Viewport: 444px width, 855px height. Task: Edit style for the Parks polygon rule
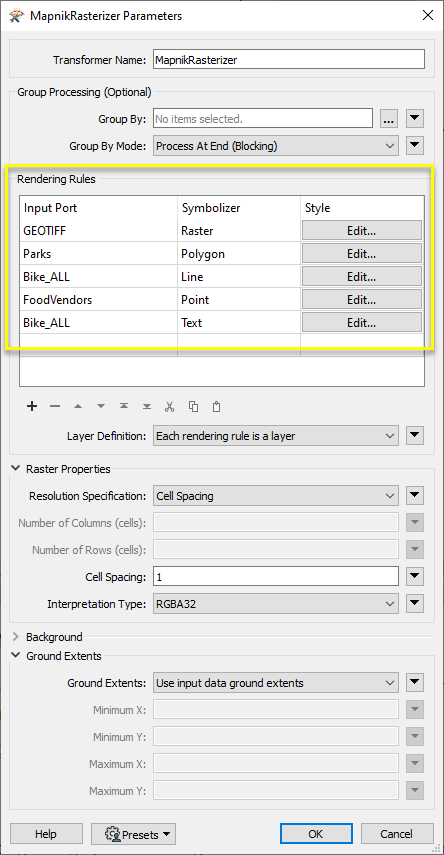tap(362, 254)
